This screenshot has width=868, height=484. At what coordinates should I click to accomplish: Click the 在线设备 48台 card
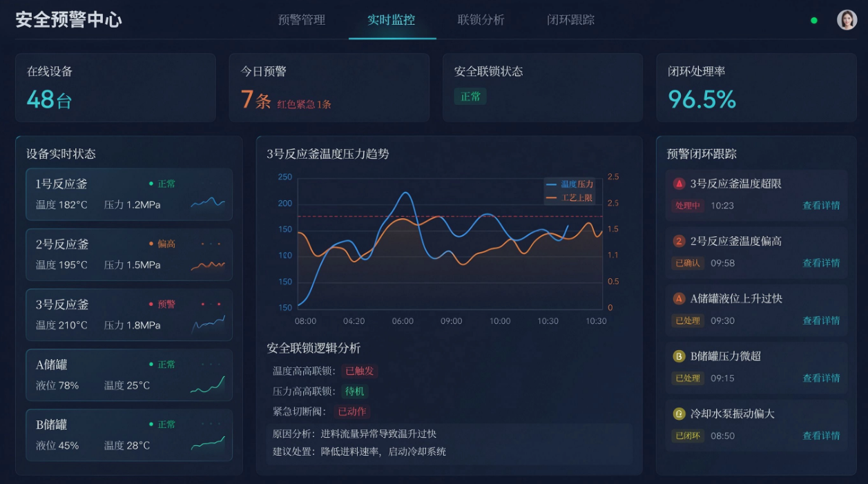[115, 88]
